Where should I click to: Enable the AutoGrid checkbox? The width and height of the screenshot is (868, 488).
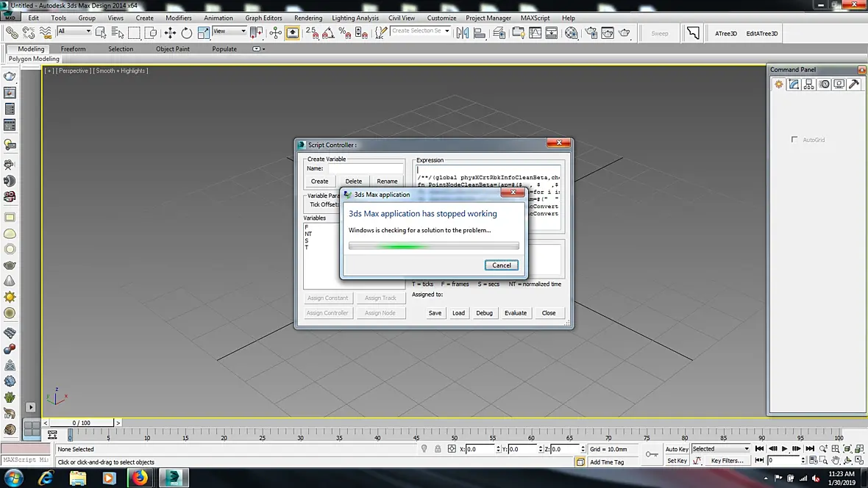[794, 140]
